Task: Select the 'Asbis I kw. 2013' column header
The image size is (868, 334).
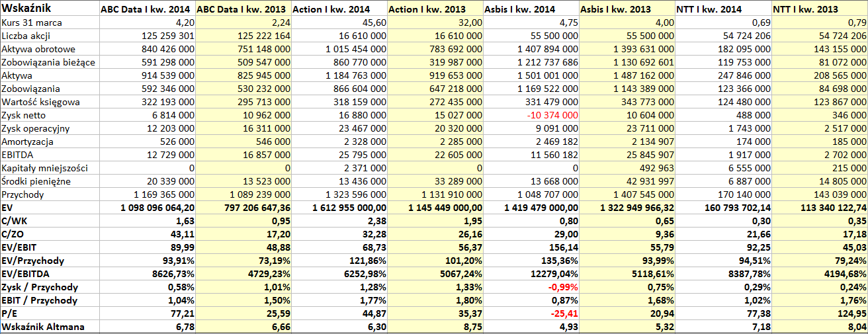Action: pos(627,9)
